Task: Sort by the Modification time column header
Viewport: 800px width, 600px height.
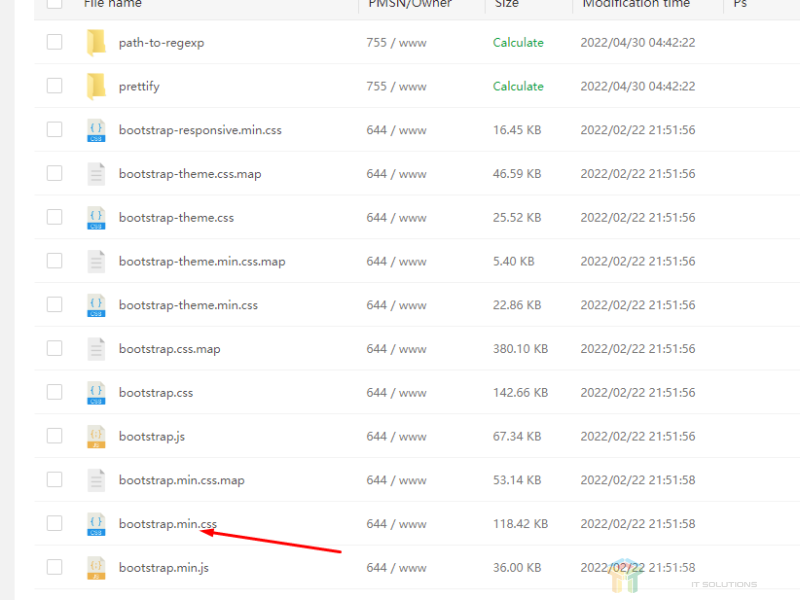Action: 636,4
